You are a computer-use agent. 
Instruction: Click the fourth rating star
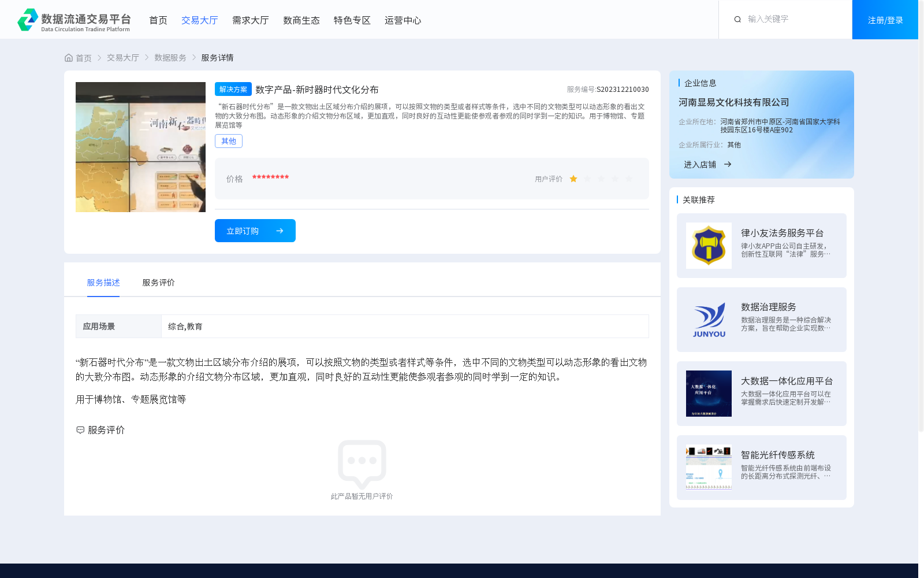tap(615, 179)
